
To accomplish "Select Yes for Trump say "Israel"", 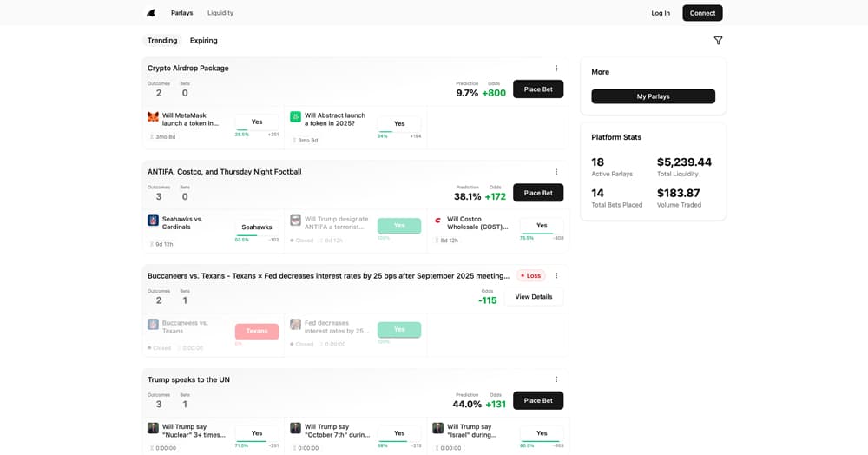I will 542,433.
